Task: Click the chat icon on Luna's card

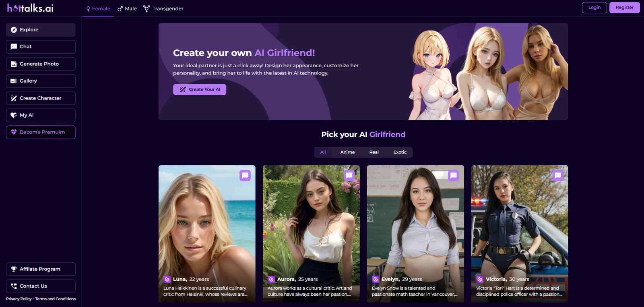Action: click(x=245, y=176)
